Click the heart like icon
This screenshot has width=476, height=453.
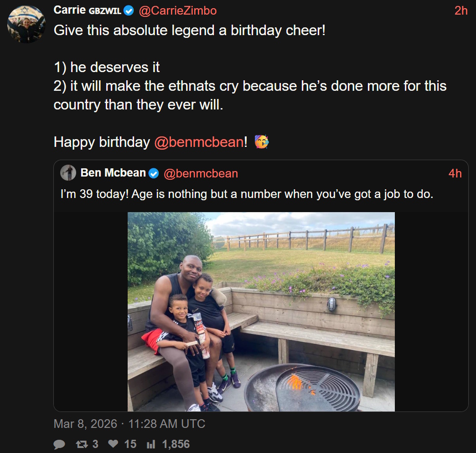[x=113, y=444]
